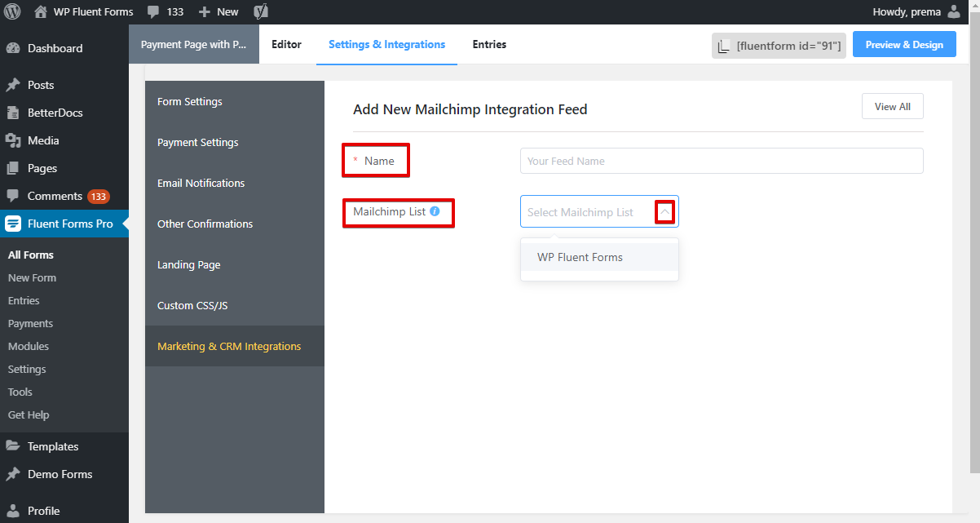
Task: Open Tools submenu
Action: [20, 392]
